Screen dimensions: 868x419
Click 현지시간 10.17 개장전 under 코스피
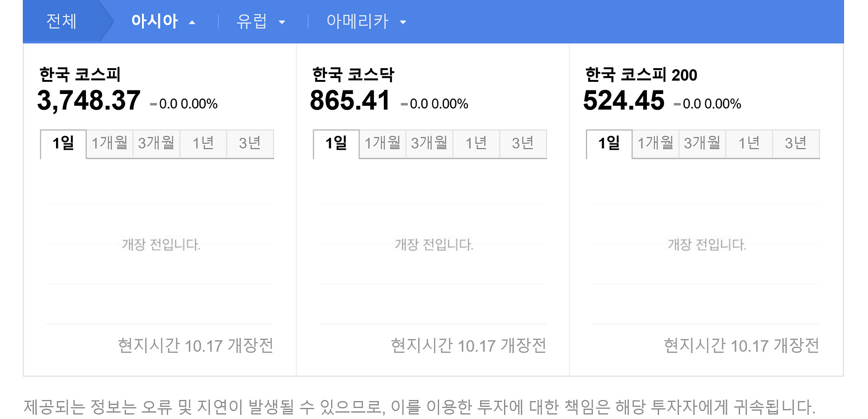point(196,346)
